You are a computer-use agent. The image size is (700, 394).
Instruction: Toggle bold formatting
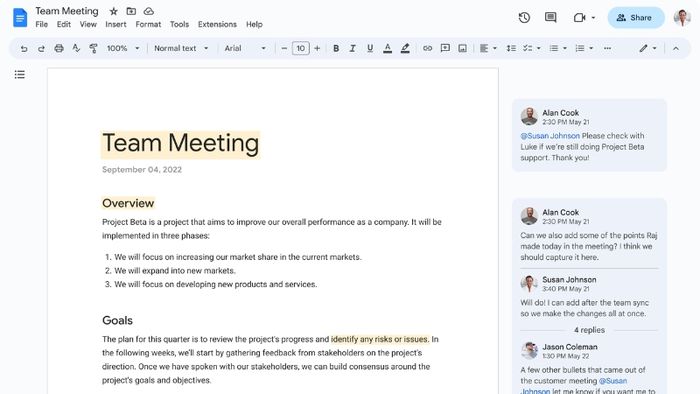click(x=336, y=48)
